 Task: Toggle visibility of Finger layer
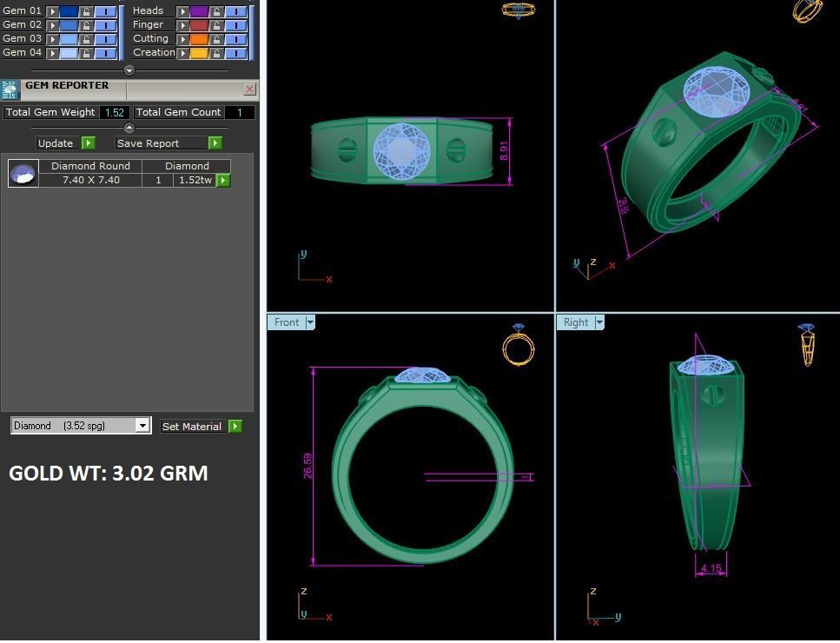coord(235,25)
